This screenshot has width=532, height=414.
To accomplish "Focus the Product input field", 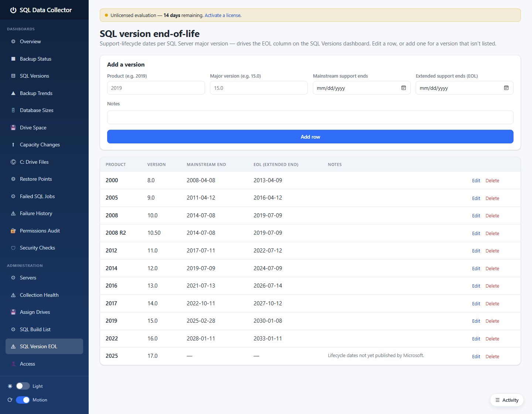I will tap(156, 88).
